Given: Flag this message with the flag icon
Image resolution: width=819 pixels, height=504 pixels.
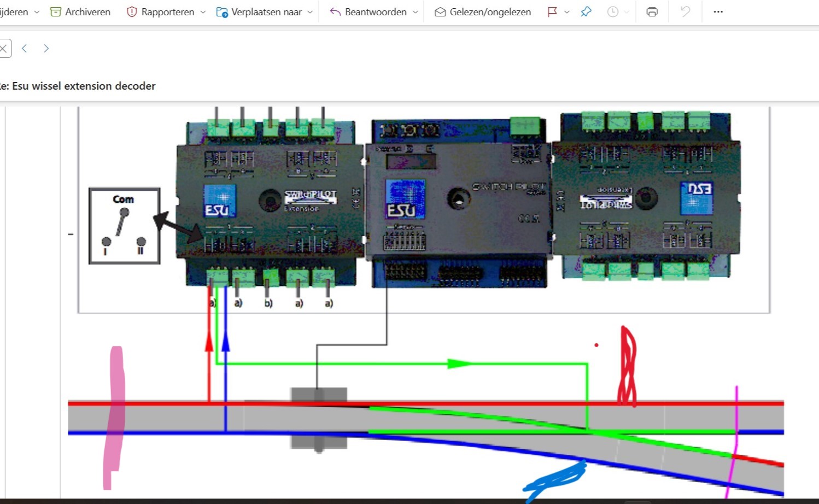Looking at the screenshot, I should click(552, 11).
